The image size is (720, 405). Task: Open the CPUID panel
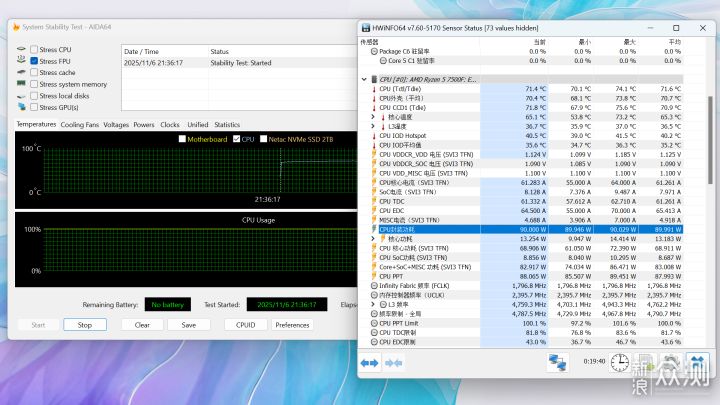click(246, 325)
